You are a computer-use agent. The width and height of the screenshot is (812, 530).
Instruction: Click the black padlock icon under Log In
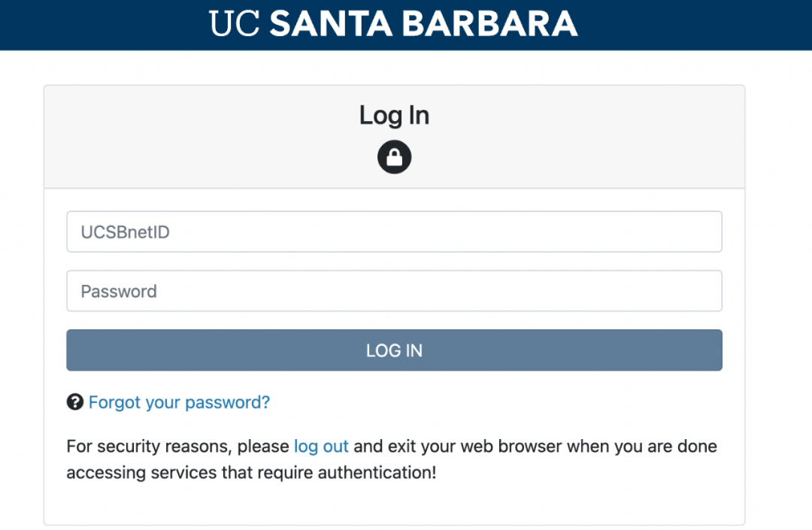point(394,157)
